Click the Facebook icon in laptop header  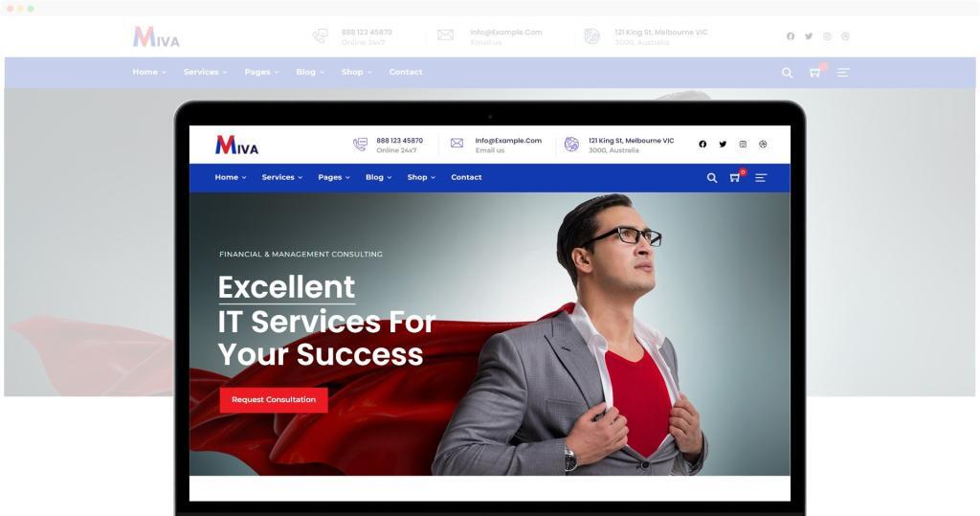[702, 144]
